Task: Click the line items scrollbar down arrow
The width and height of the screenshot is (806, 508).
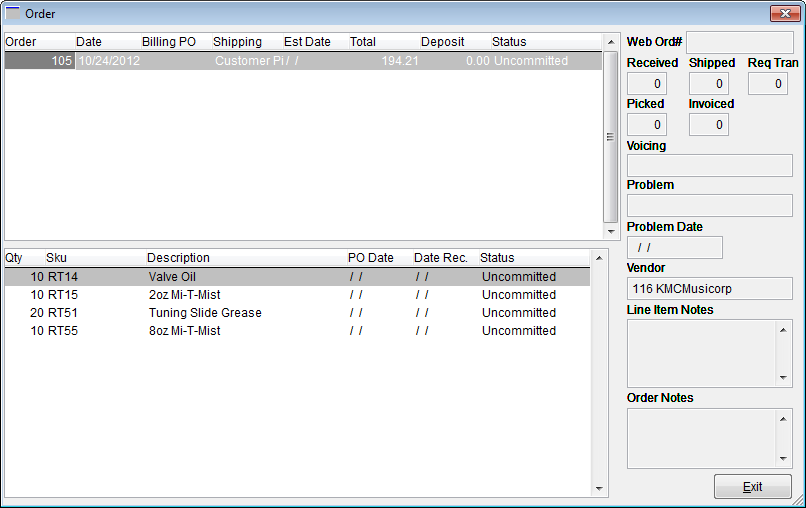Action: pyautogui.click(x=599, y=489)
